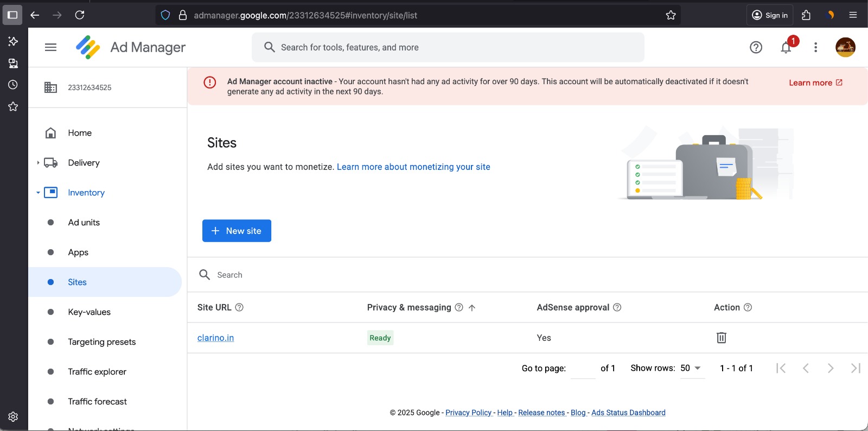Click the Go to page input field
This screenshot has height=431, width=868.
point(583,368)
